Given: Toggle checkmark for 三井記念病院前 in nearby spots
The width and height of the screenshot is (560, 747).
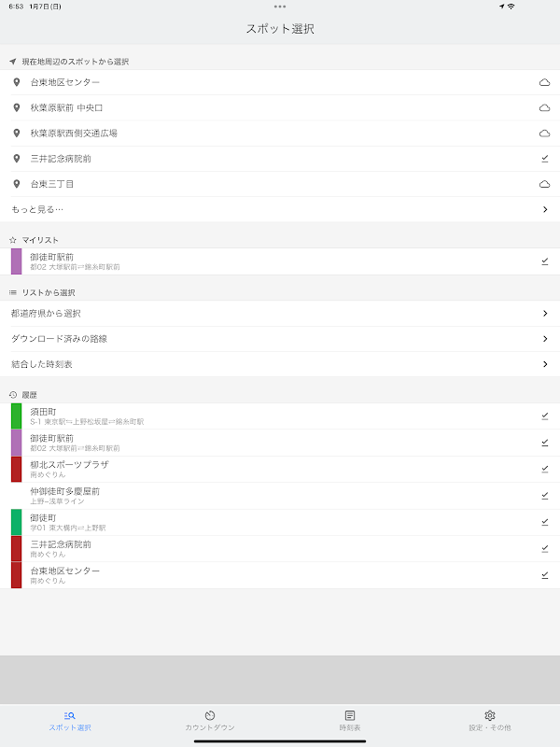Looking at the screenshot, I should (544, 159).
